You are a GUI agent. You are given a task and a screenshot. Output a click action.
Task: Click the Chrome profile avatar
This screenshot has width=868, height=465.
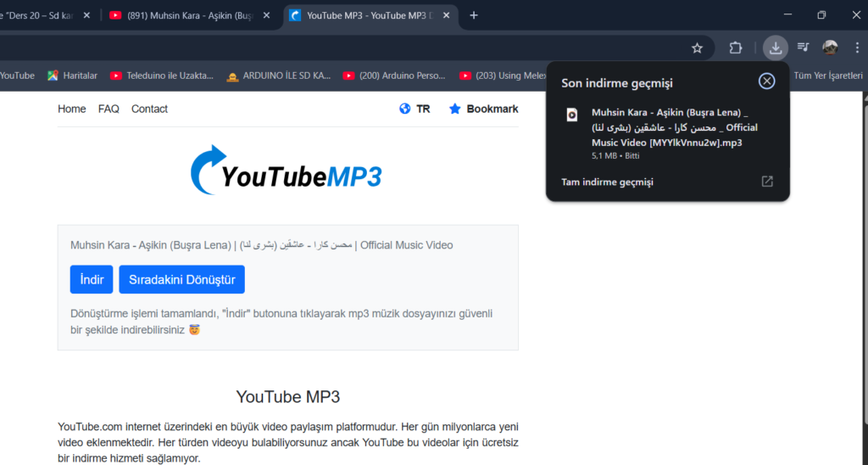(830, 48)
